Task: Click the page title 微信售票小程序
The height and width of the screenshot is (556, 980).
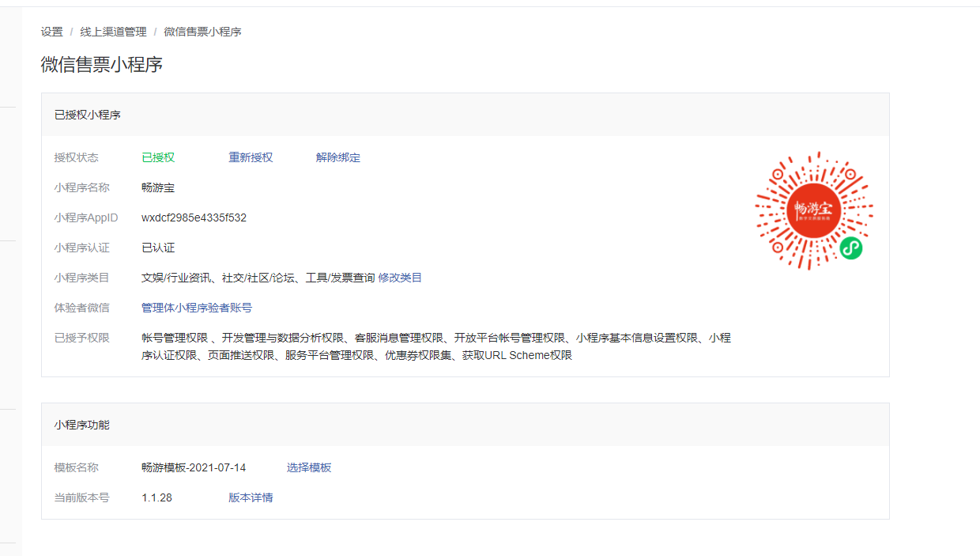Action: tap(102, 65)
